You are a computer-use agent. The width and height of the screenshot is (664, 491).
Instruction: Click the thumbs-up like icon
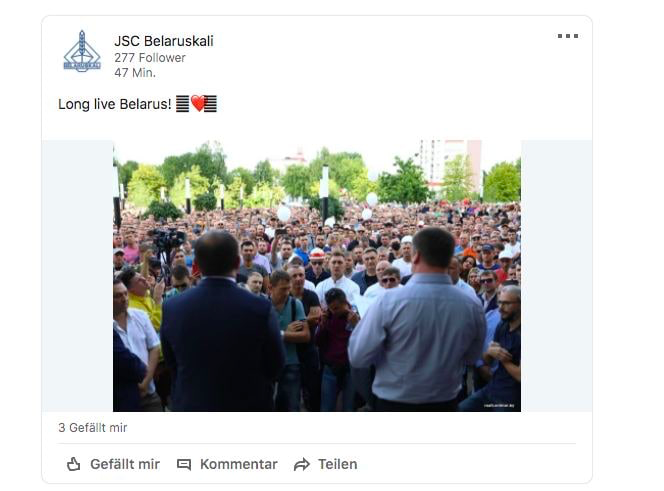74,464
